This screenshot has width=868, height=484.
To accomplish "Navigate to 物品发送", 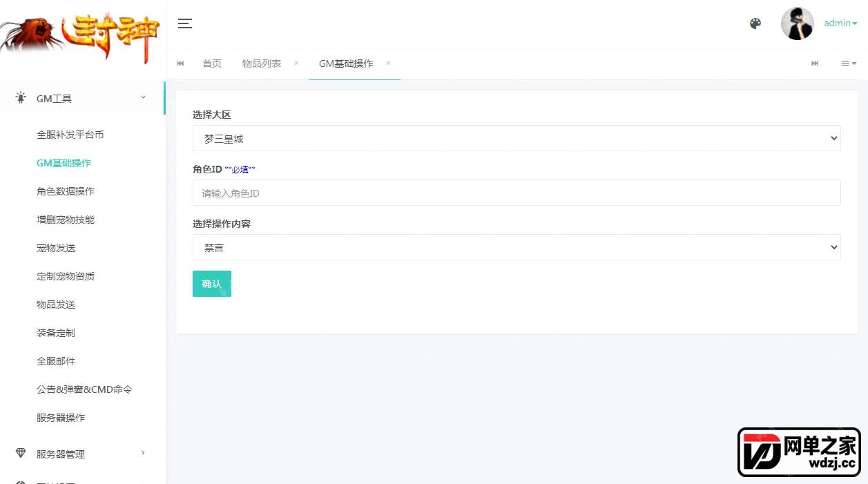I will 56,304.
